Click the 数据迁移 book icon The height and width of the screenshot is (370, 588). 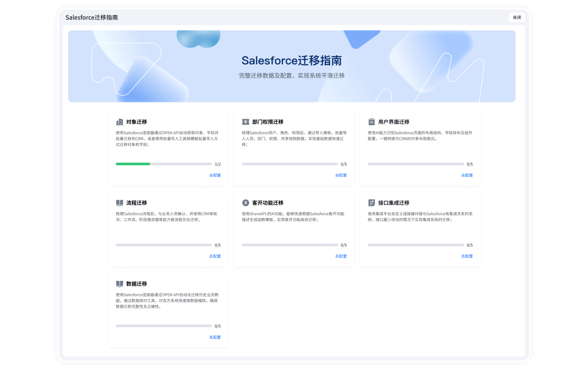(x=119, y=283)
